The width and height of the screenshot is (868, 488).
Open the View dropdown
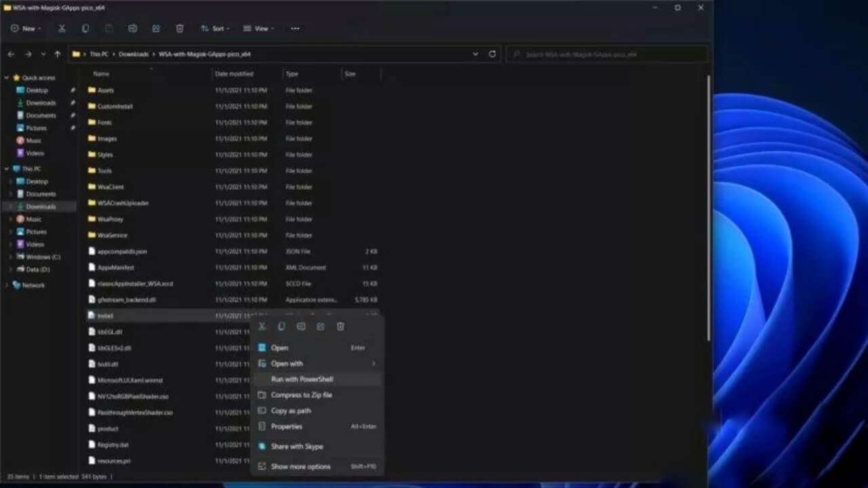tap(258, 28)
